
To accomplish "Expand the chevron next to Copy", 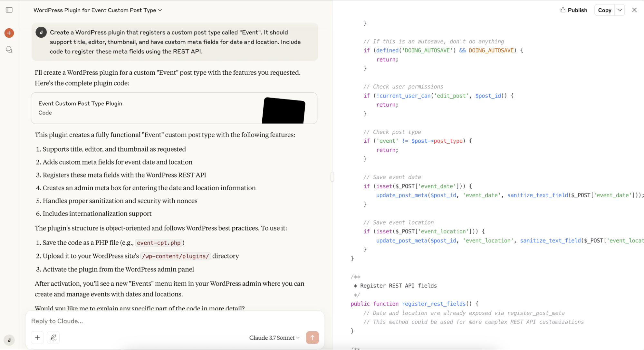I will tap(620, 10).
